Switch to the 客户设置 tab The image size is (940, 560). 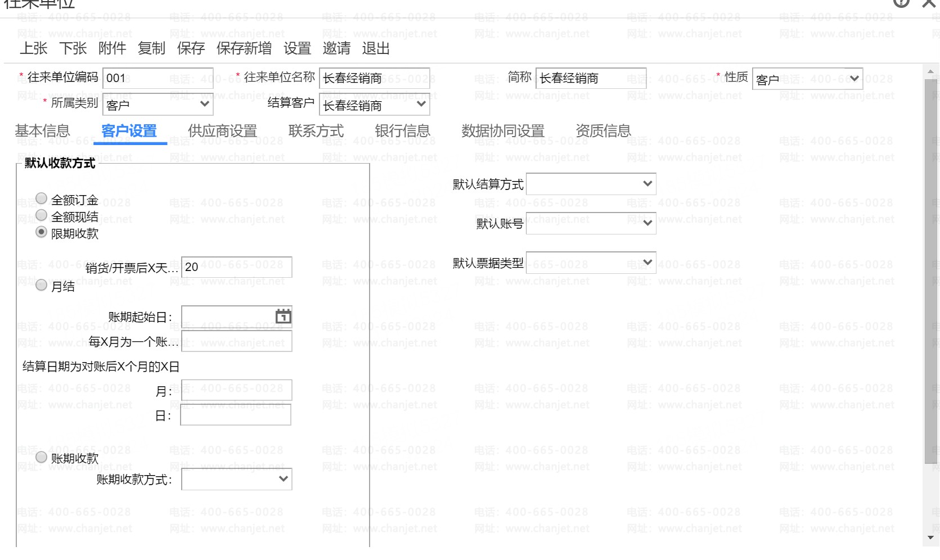[x=129, y=131]
